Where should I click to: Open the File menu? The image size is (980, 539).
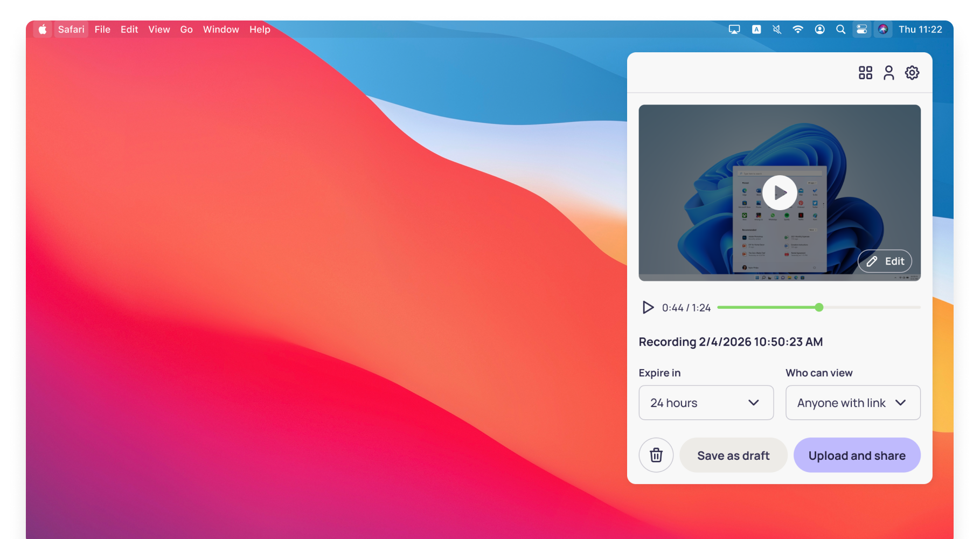102,30
